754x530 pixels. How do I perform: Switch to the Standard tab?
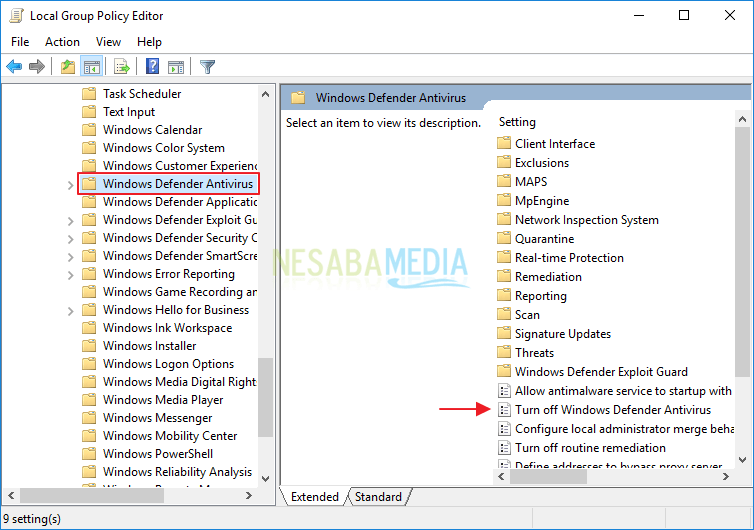378,497
